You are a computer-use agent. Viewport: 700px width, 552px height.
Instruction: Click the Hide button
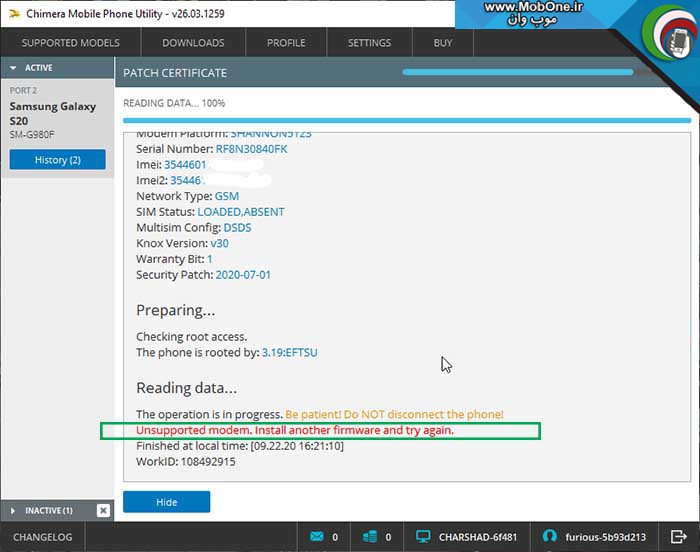(x=167, y=502)
